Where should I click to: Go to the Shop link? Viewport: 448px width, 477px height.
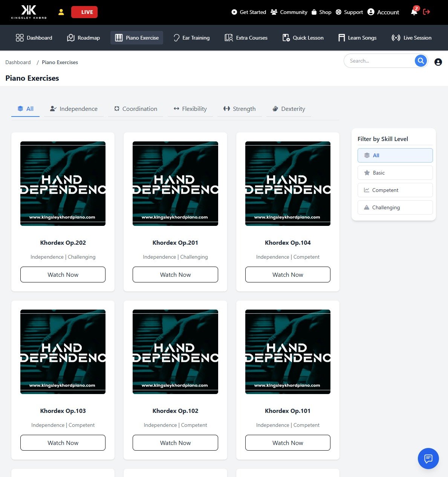pyautogui.click(x=321, y=12)
